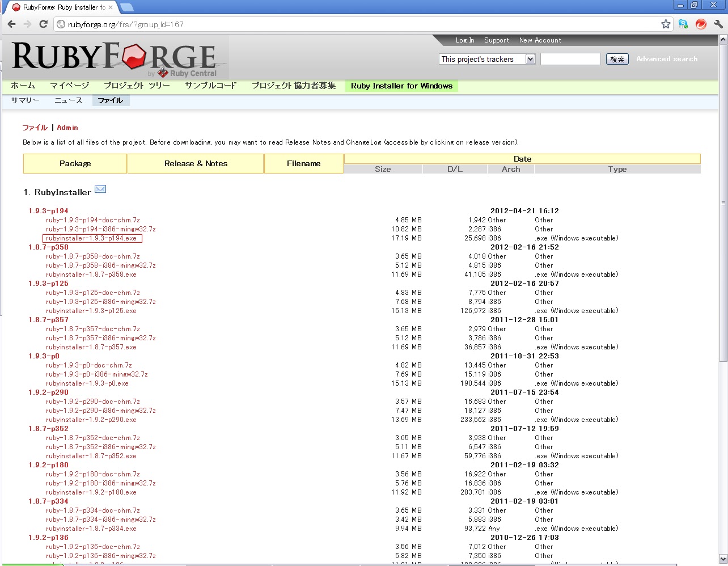Click the 検索 search button

pyautogui.click(x=617, y=59)
